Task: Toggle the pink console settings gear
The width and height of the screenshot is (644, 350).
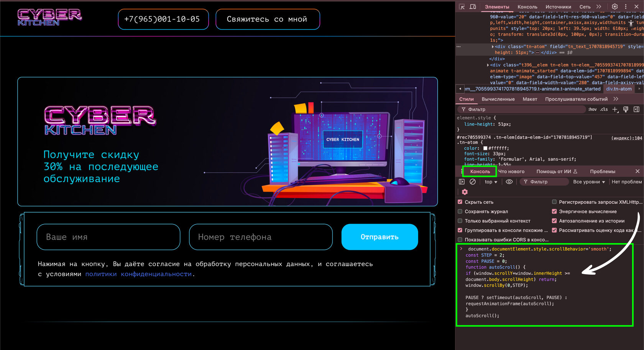Action: [465, 192]
